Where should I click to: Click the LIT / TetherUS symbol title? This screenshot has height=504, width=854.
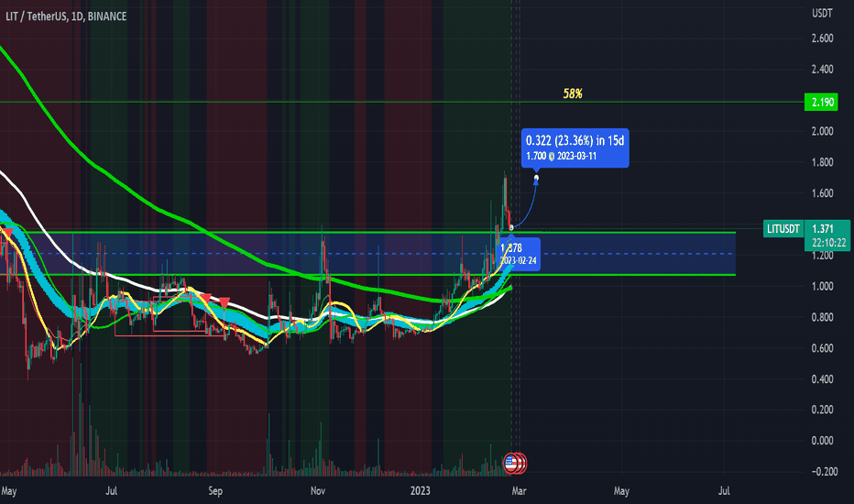point(66,16)
